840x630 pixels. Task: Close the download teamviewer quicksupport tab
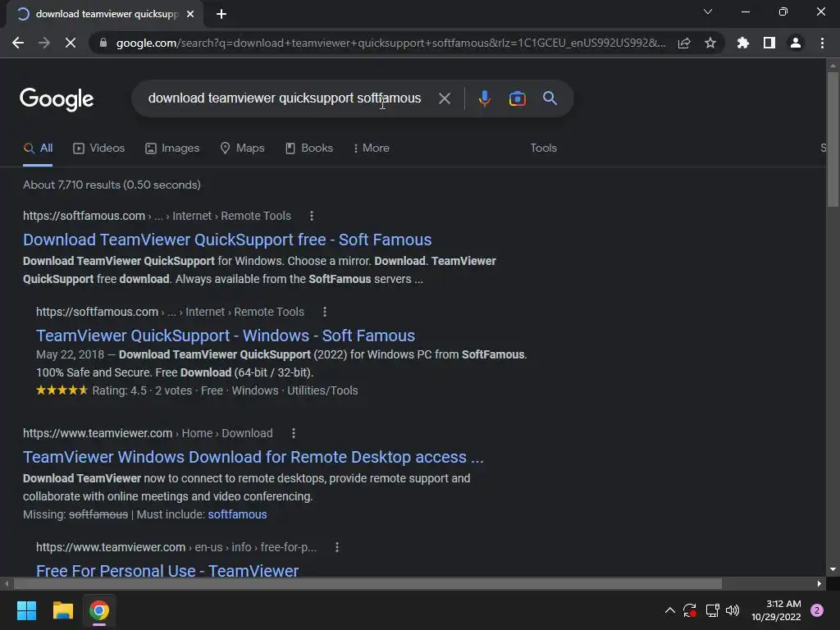(190, 14)
